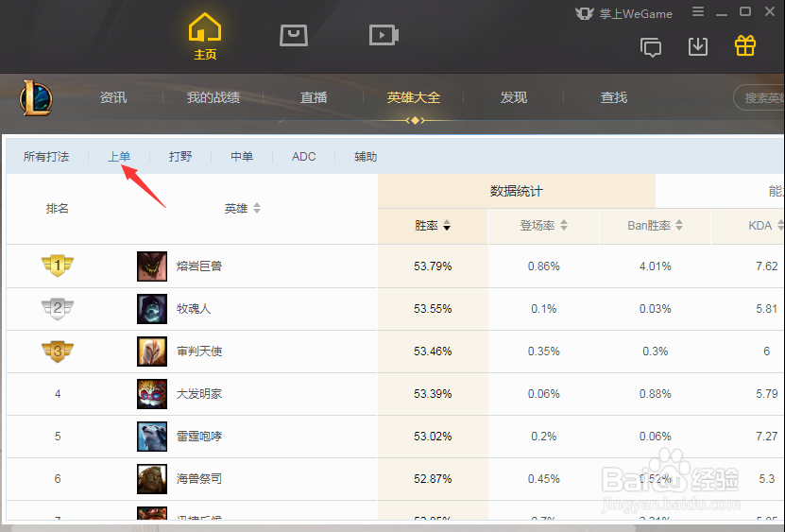Click ban win rate value 0.88%
The height and width of the screenshot is (532, 785).
[x=655, y=394]
